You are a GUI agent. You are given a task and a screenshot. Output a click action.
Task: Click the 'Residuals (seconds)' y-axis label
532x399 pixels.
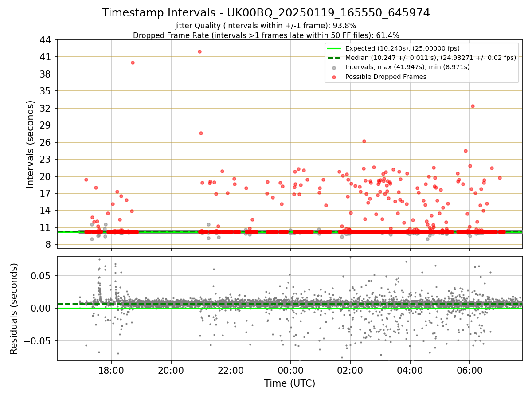tap(14, 308)
